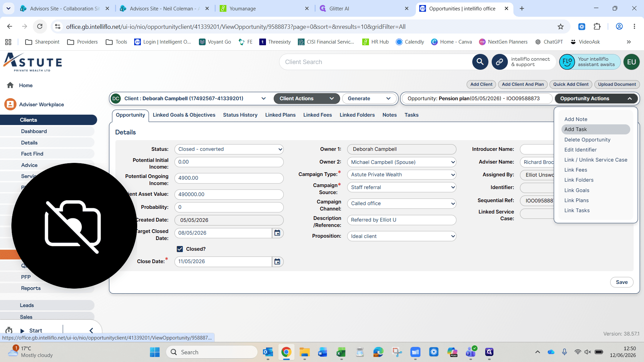Screen dimensions: 644x362
Task: Open the FLO intelliflo assistant icon
Action: coord(567,62)
